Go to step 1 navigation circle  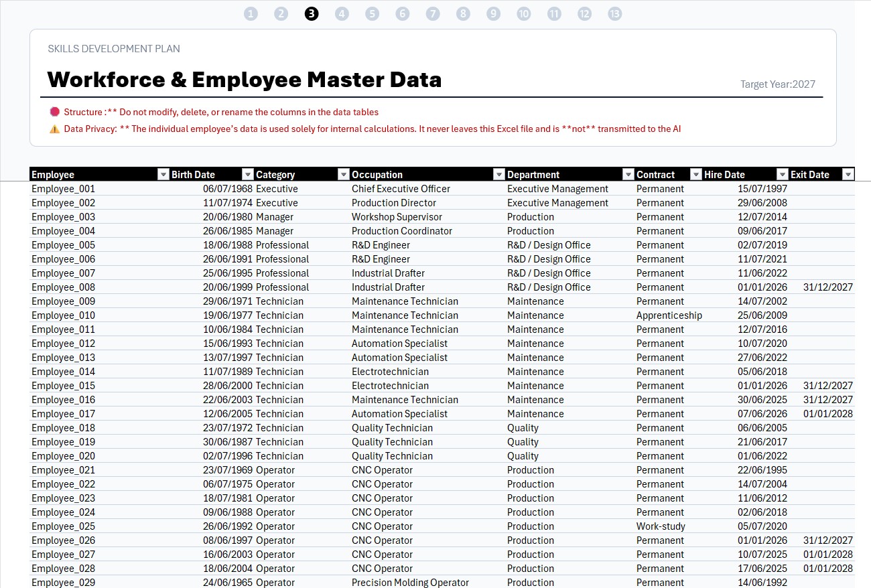[251, 14]
